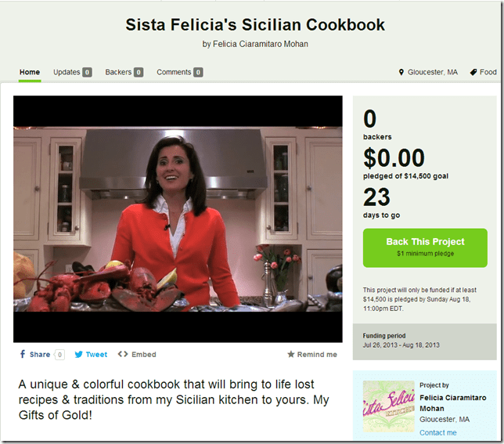Click the location pin icon near Gloucester
This screenshot has width=504, height=444.
tap(401, 72)
